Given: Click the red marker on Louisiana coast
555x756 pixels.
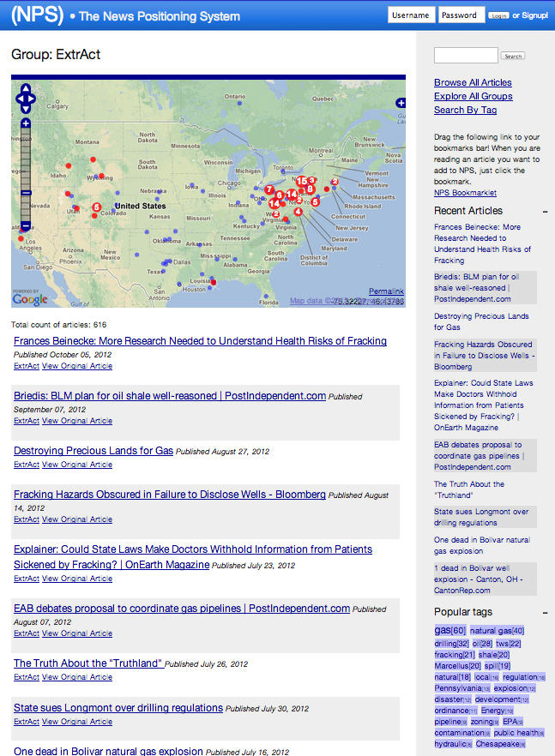Looking at the screenshot, I should coord(214,282).
